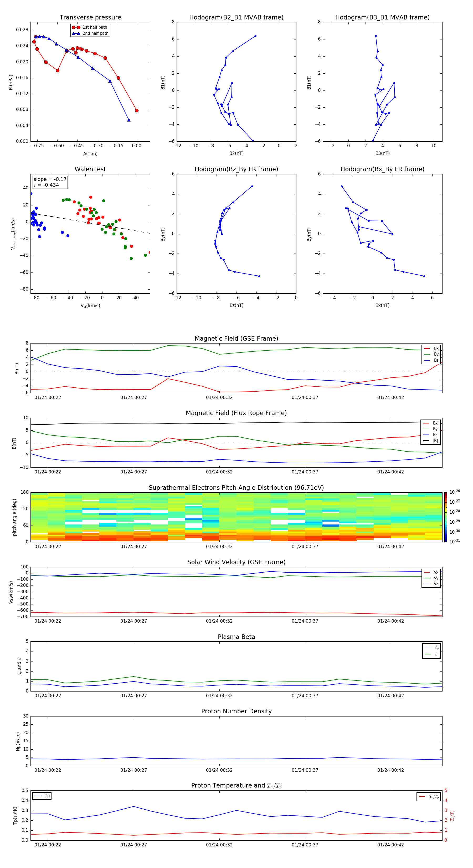Click the 'Transverse pressure' plot title
The image size is (473, 868).
(x=90, y=18)
